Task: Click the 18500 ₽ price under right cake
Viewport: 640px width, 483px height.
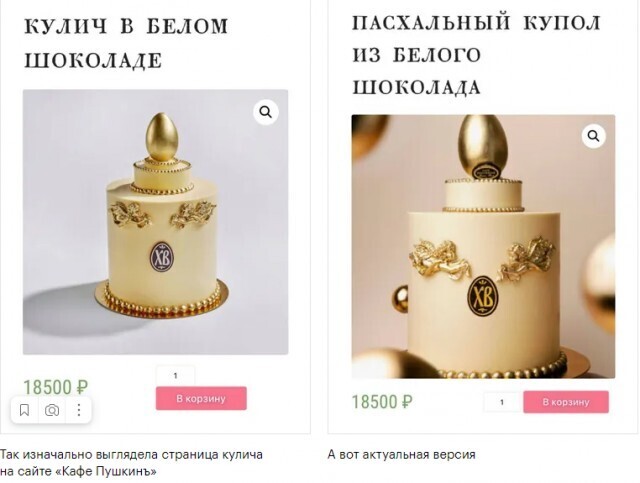Action: [x=382, y=402]
